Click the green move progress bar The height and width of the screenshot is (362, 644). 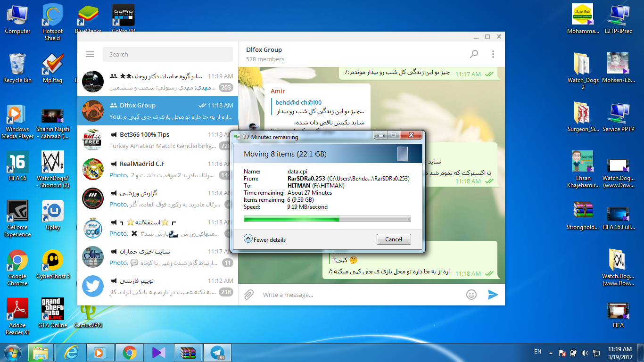[327, 218]
